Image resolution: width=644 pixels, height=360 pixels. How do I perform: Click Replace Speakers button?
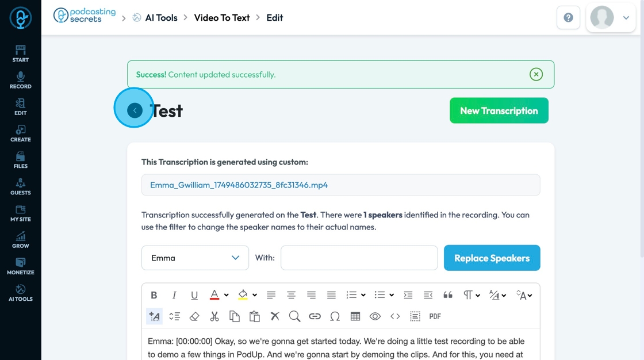coord(492,258)
